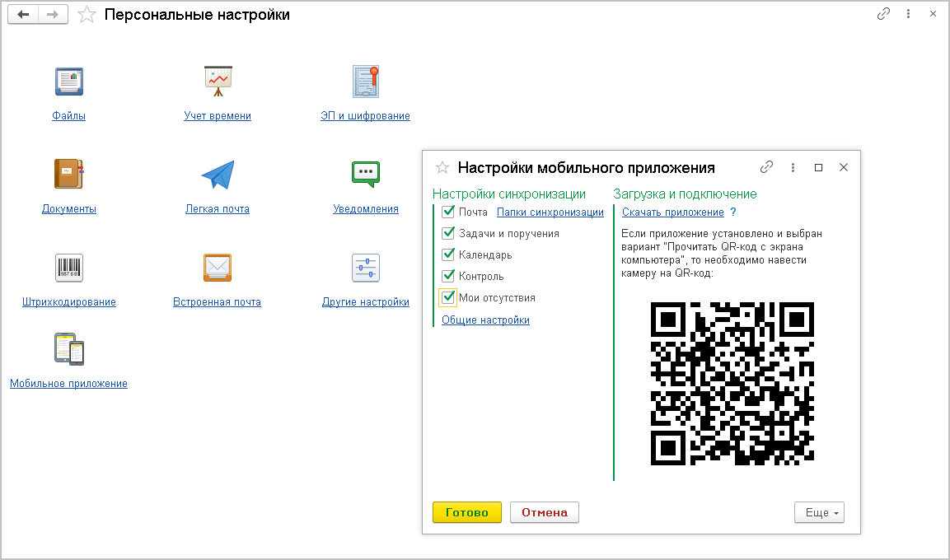The image size is (950, 560).
Task: Close the Персональные настройки window
Action: pyautogui.click(x=933, y=13)
